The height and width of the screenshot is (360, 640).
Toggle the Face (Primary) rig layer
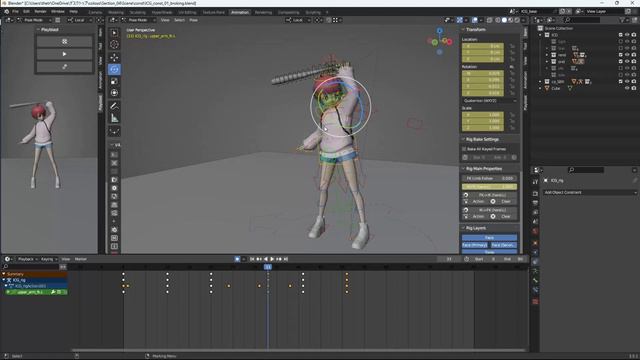(x=475, y=245)
